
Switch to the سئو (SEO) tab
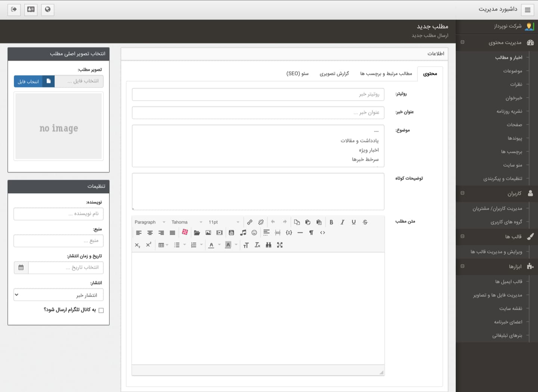click(x=297, y=74)
